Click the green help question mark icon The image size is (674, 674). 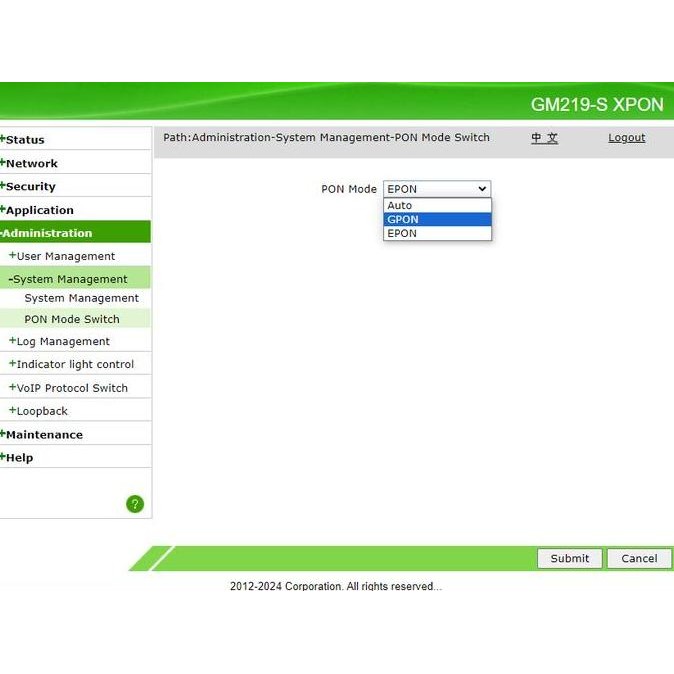click(x=135, y=504)
